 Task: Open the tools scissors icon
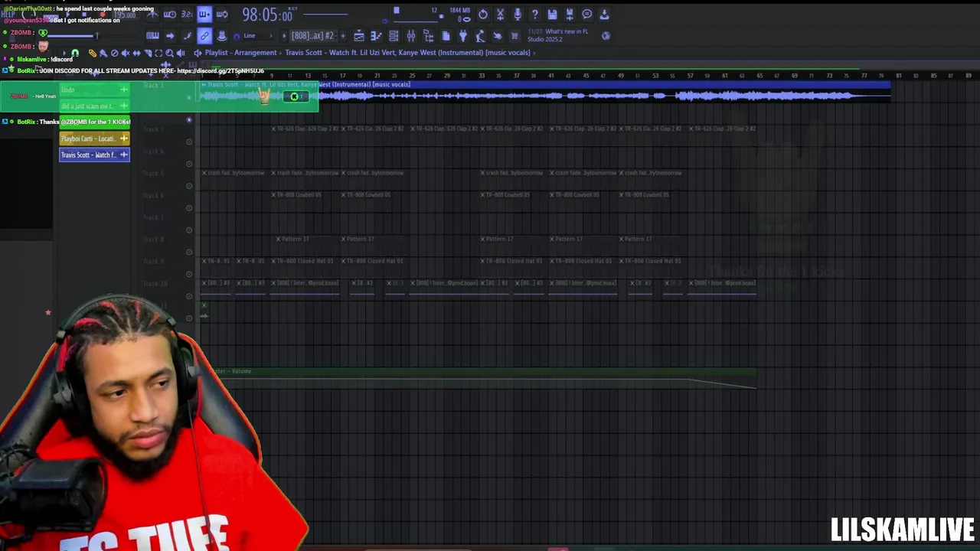[x=500, y=15]
